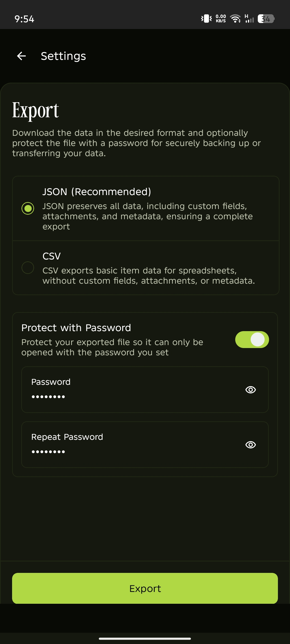Image resolution: width=290 pixels, height=644 pixels.
Task: Tap the back arrow icon
Action: (x=21, y=56)
